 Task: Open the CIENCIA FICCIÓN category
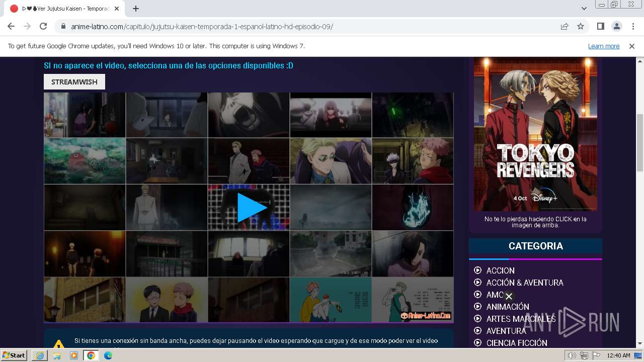(517, 343)
